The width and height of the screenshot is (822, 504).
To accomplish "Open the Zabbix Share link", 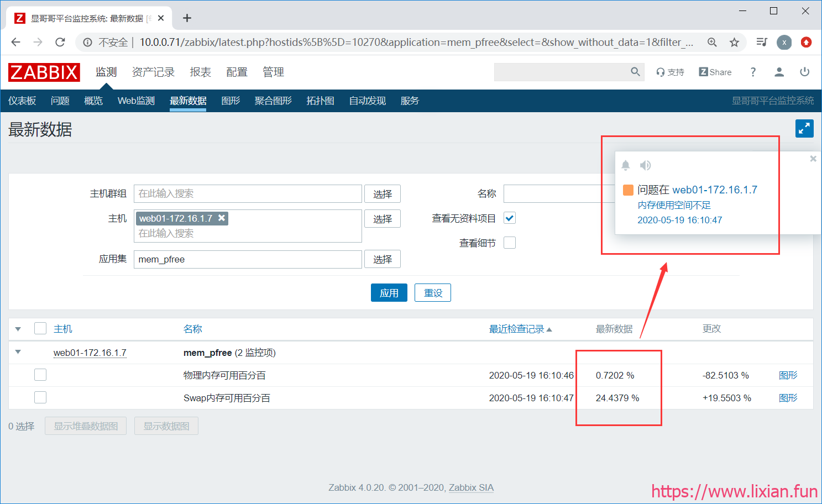I will 715,72.
